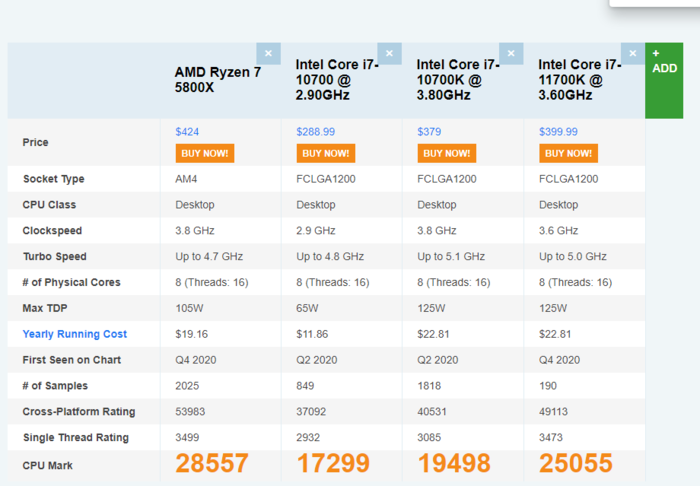This screenshot has width=700, height=486.
Task: Click BUY NOW under $399.99
Action: (x=568, y=153)
